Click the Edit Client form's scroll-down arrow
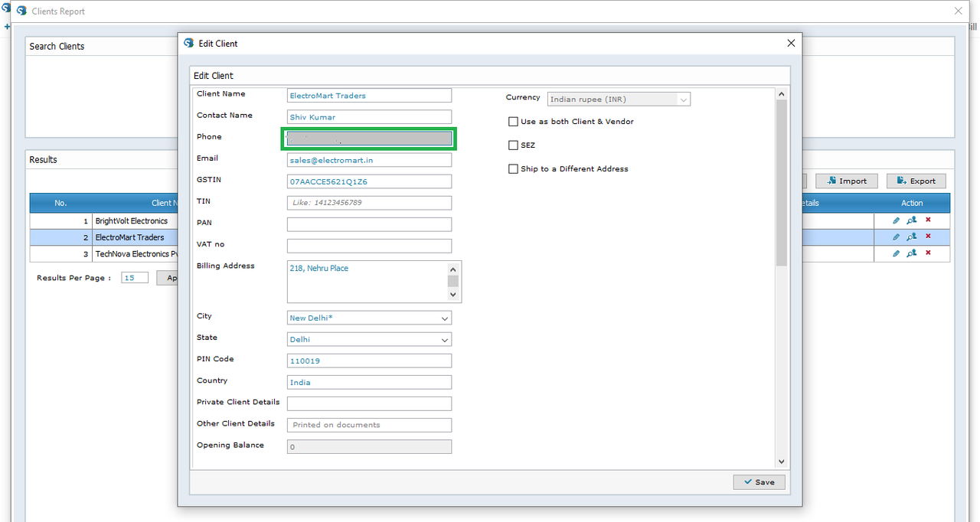The height and width of the screenshot is (522, 980). (x=781, y=462)
